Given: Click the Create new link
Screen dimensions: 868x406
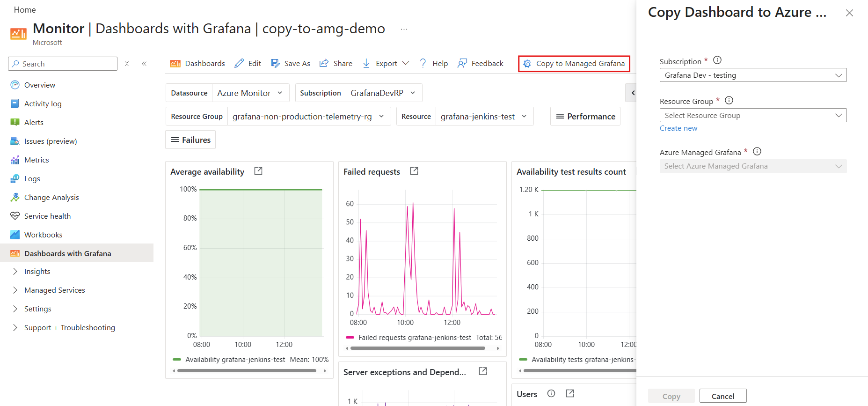Looking at the screenshot, I should tap(678, 128).
